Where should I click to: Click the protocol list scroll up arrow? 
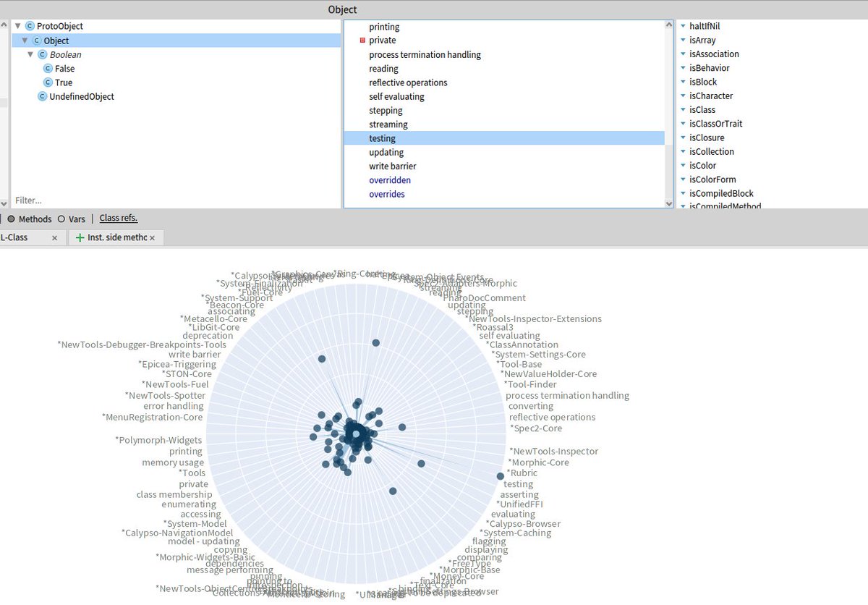669,24
